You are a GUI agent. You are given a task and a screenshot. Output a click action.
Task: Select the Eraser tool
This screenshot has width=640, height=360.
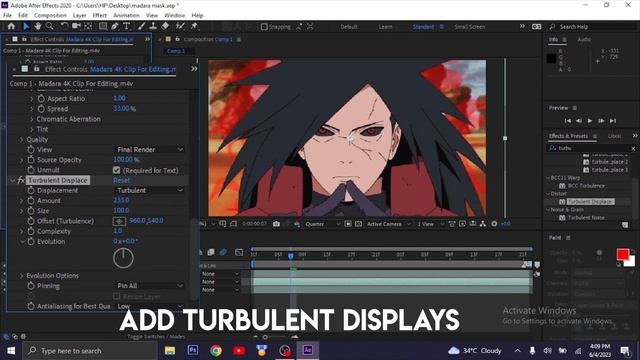165,26
